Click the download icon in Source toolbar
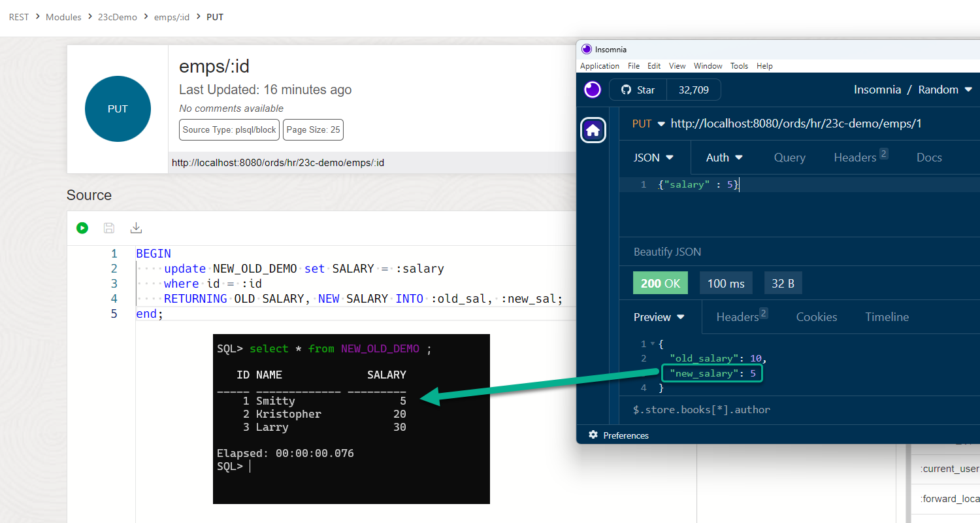980x523 pixels. (x=136, y=228)
